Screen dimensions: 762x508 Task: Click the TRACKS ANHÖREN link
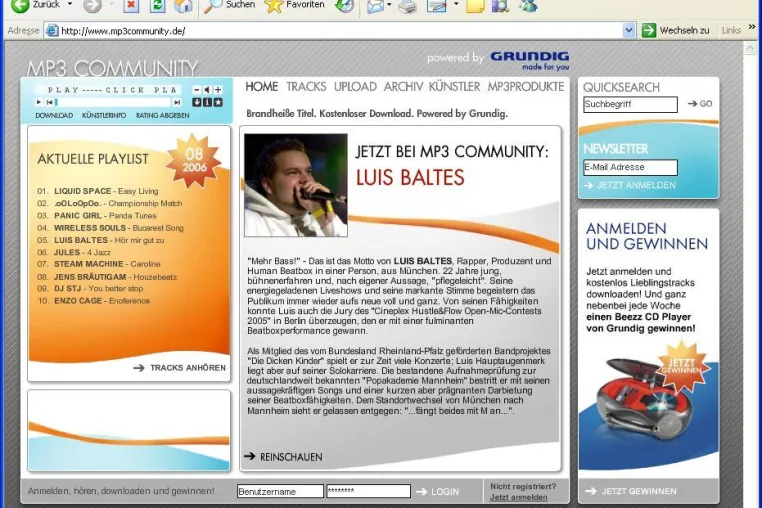179,368
